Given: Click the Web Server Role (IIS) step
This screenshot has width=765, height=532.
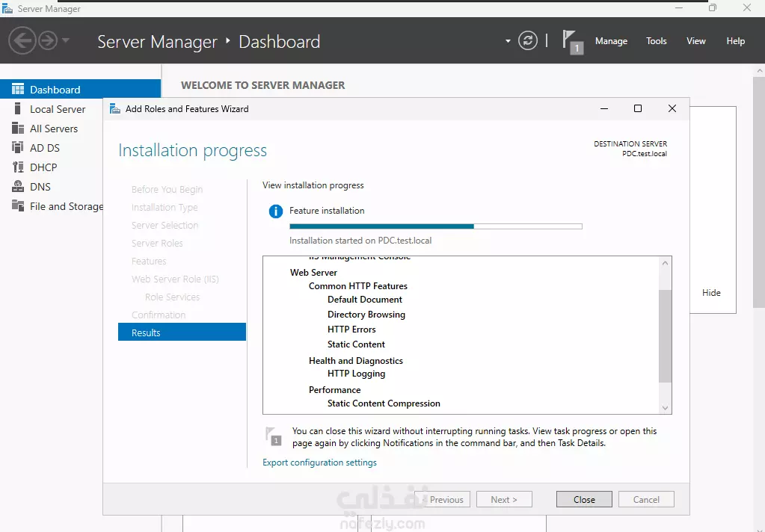Looking at the screenshot, I should tap(175, 279).
